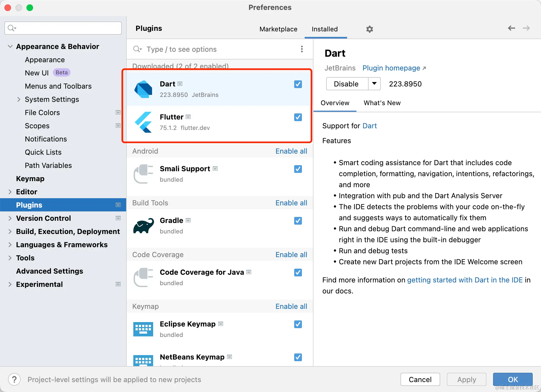Image resolution: width=541 pixels, height=392 pixels.
Task: Expand the Tools section
Action: tap(10, 258)
